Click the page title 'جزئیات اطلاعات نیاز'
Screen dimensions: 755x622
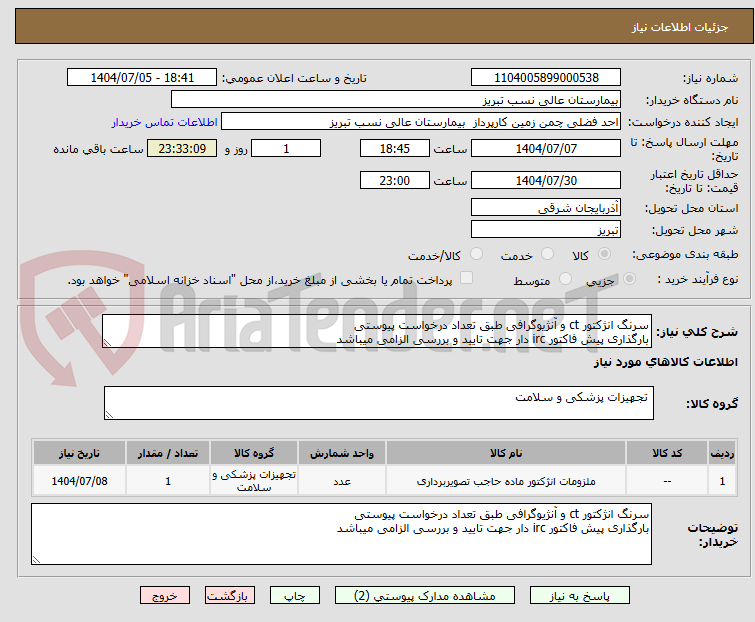click(x=679, y=27)
